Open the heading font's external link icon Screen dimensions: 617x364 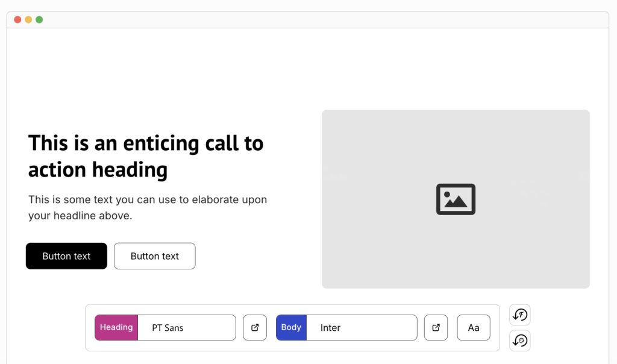(255, 328)
